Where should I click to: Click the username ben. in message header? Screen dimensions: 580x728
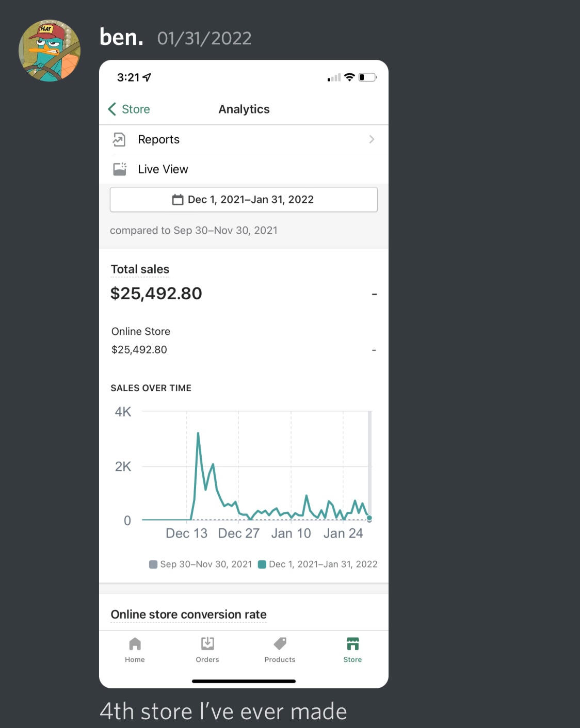pyautogui.click(x=121, y=38)
